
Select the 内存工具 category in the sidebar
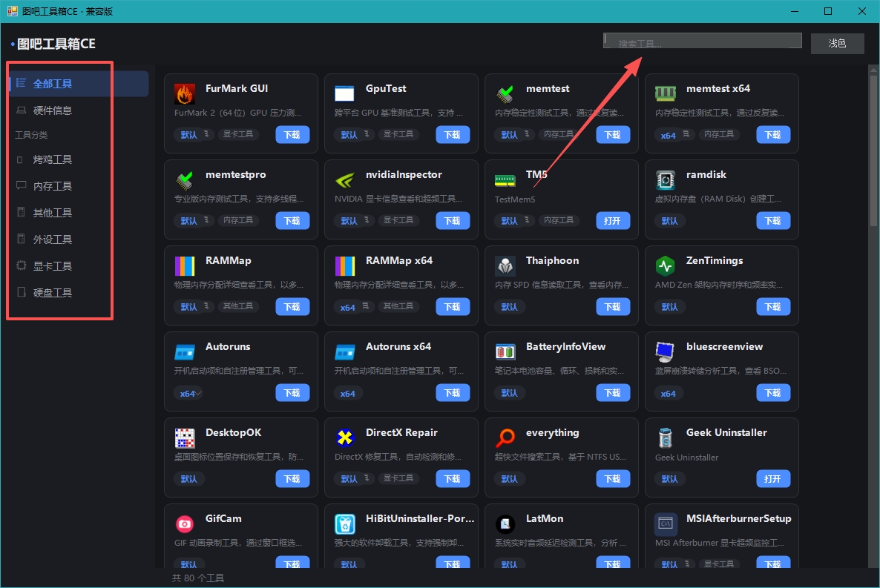[x=79, y=186]
